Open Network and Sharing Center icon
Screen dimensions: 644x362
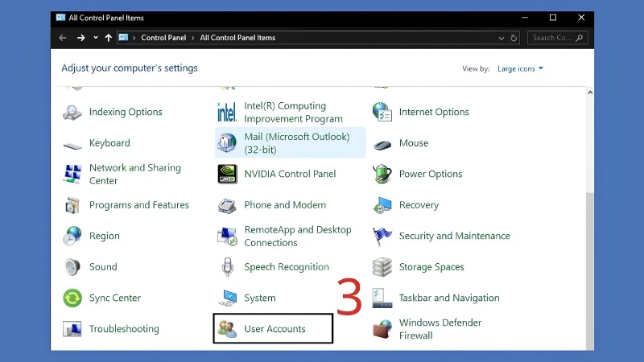tap(72, 174)
